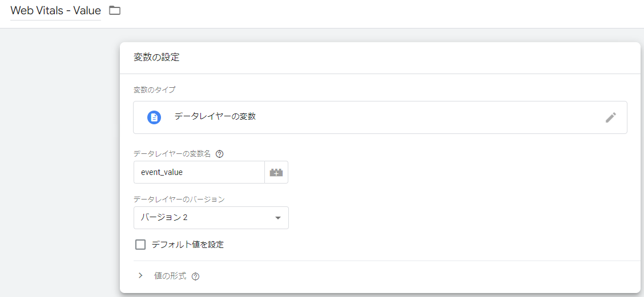Enable the デフォルト値を設定 checkbox
644x297 pixels.
pos(140,245)
